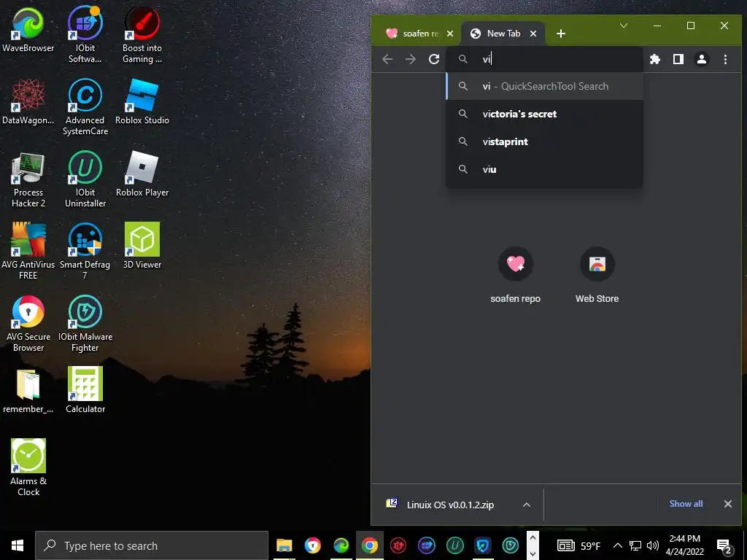Image resolution: width=747 pixels, height=560 pixels.
Task: Close the New Tab tab
Action: 533,34
